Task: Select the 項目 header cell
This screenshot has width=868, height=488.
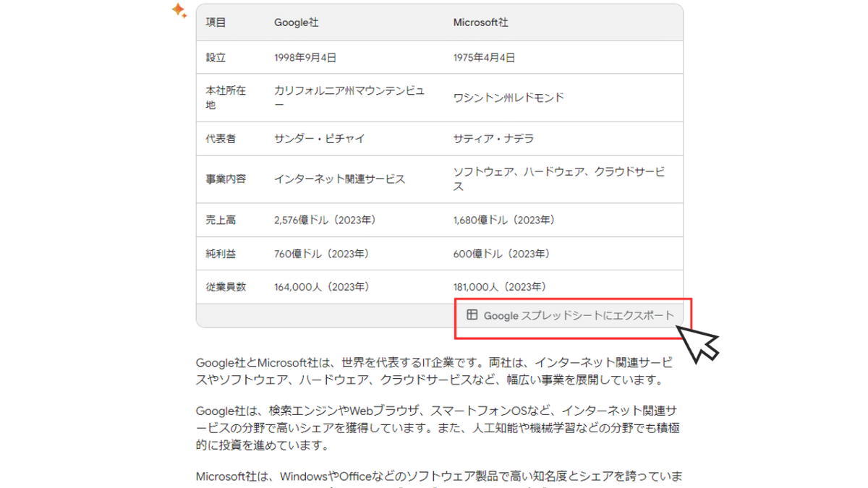Action: (x=216, y=22)
